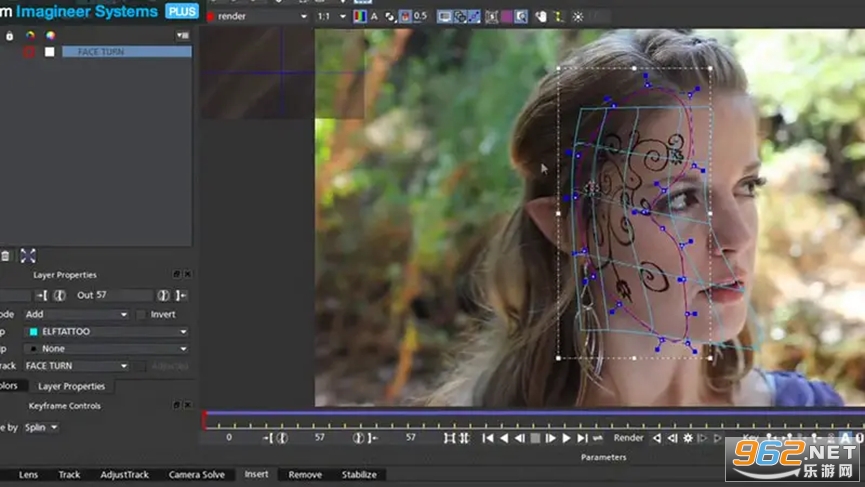Click the brightness sun icon

pos(578,17)
